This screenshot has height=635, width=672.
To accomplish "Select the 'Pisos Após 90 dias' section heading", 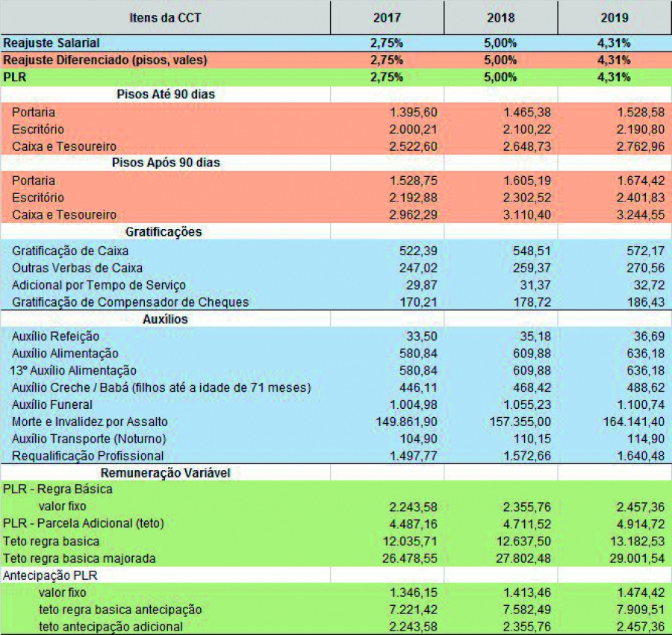I will 166,163.
